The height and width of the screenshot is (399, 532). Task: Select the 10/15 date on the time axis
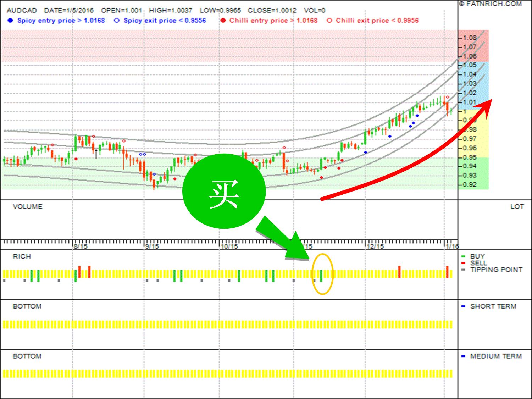pos(229,246)
